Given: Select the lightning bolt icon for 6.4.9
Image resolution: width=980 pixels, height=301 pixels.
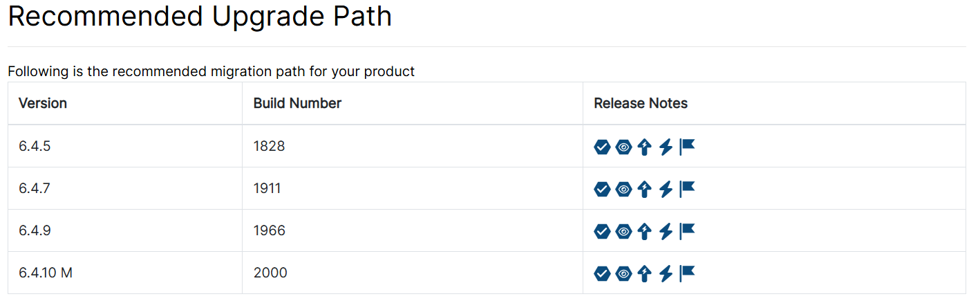Looking at the screenshot, I should pyautogui.click(x=666, y=231).
